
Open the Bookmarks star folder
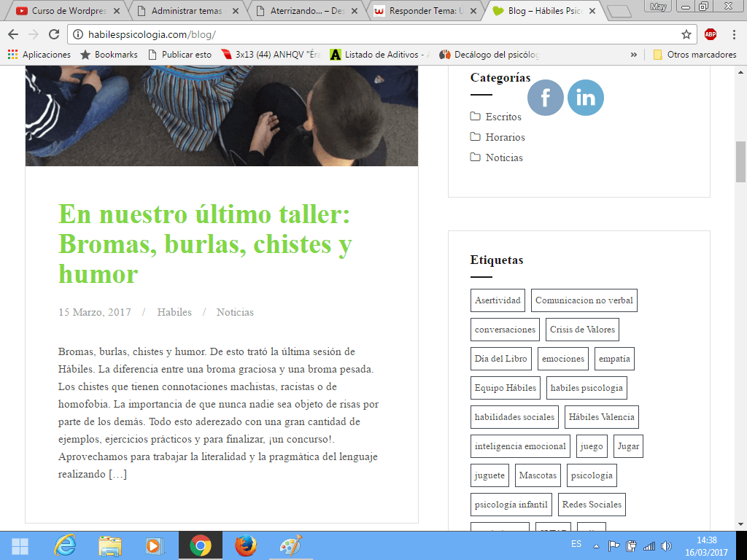pyautogui.click(x=109, y=55)
